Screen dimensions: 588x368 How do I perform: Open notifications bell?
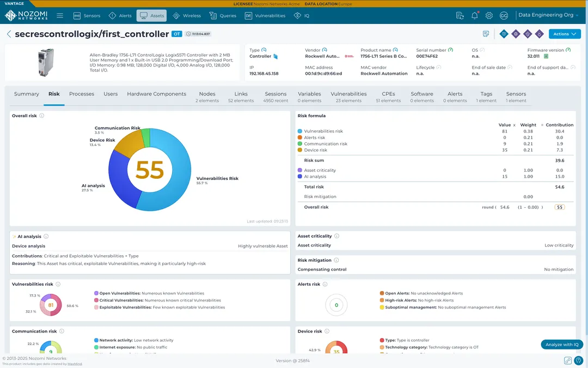(x=475, y=16)
